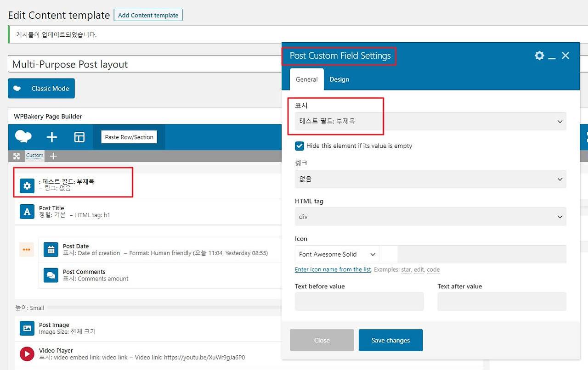Select the 'Post Title' element text
Image resolution: width=588 pixels, height=370 pixels.
point(51,208)
